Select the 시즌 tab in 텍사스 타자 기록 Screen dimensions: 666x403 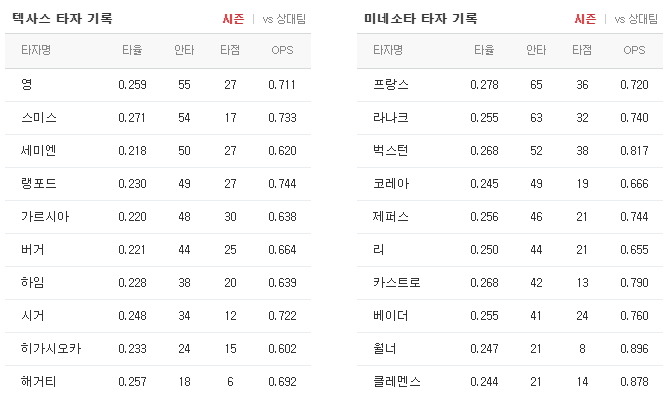pos(233,19)
